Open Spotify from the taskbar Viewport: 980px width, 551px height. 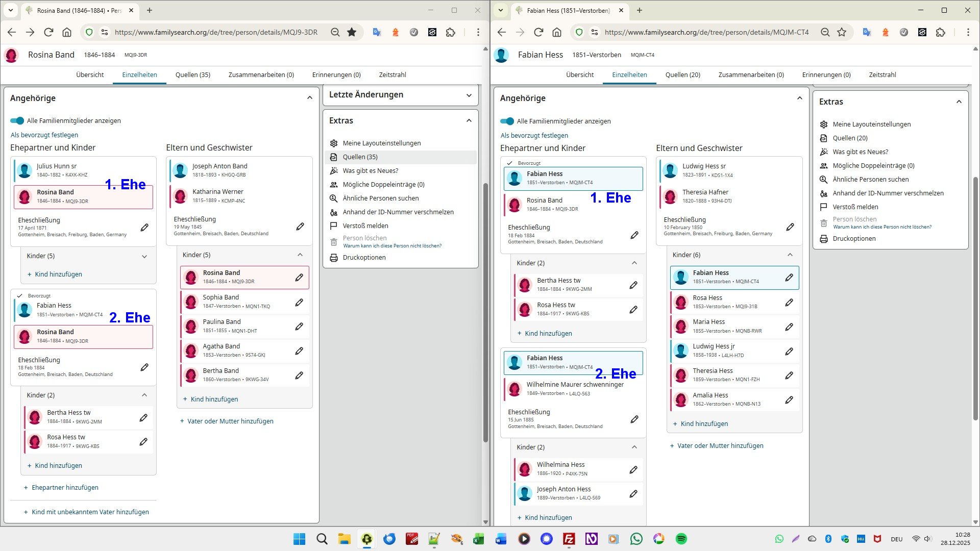[681, 539]
